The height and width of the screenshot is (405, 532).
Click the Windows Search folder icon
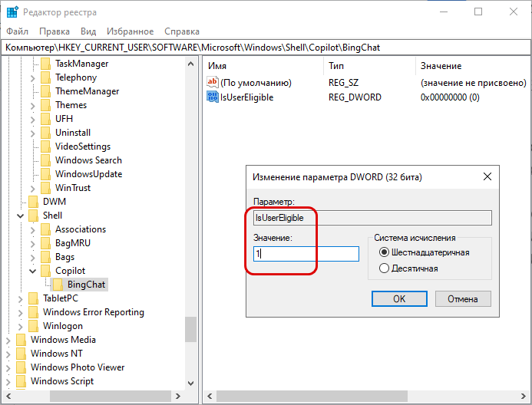[x=45, y=160]
